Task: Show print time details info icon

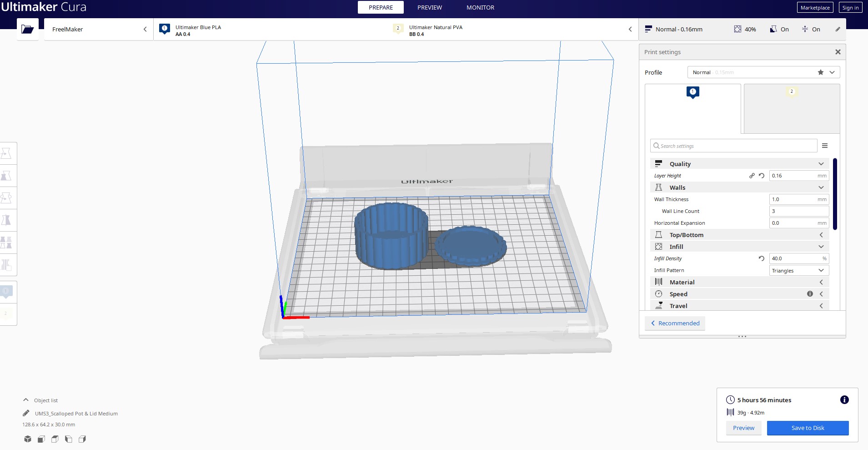Action: (844, 400)
